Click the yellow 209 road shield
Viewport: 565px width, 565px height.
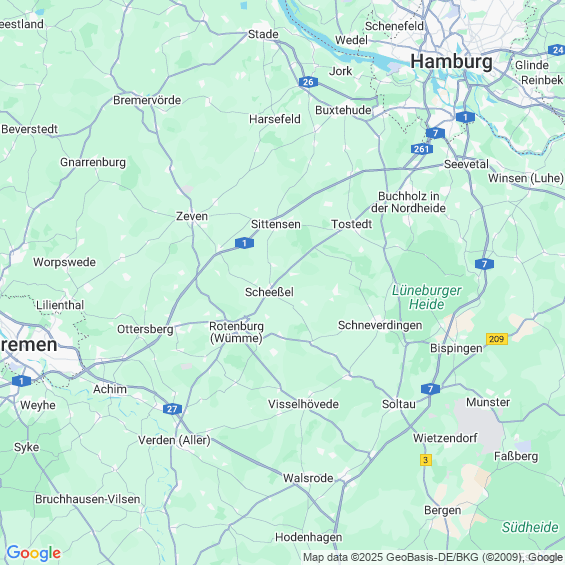pos(497,339)
